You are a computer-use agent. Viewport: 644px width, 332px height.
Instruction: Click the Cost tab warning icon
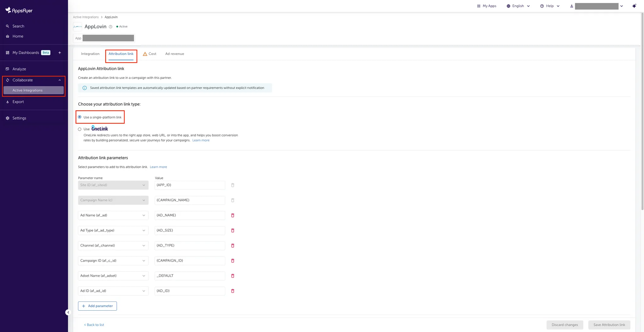(145, 54)
